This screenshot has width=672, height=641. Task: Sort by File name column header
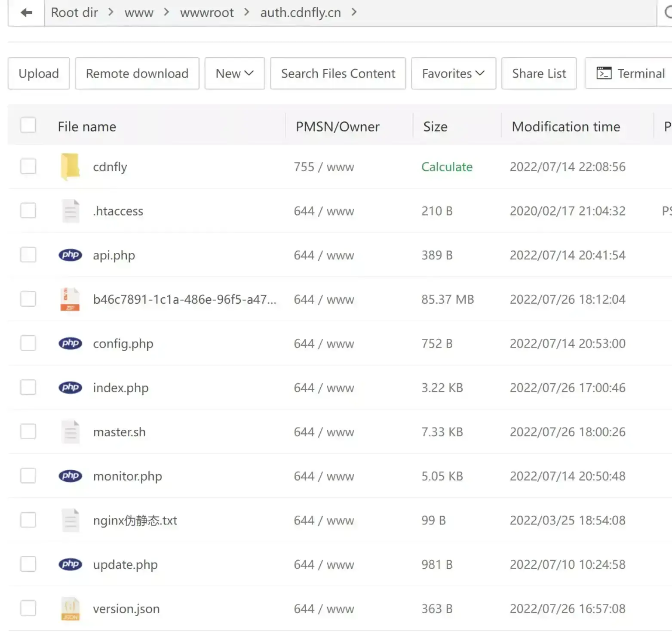tap(87, 126)
